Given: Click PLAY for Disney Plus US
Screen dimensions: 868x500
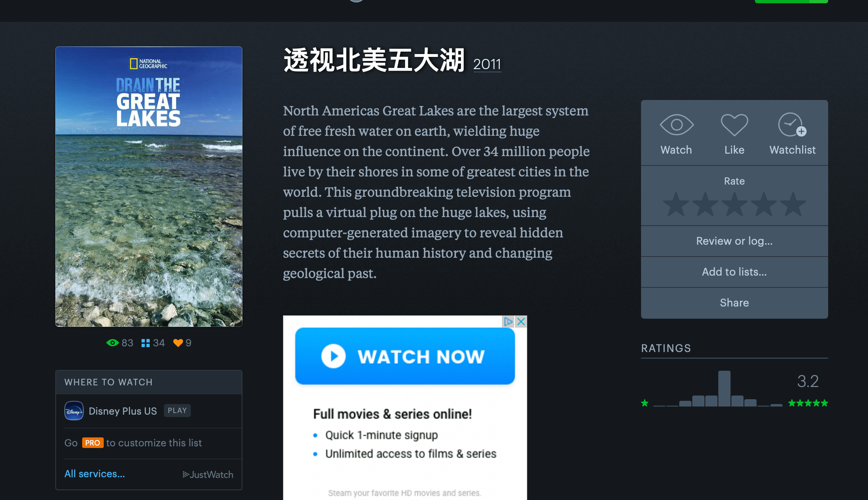Looking at the screenshot, I should click(177, 411).
